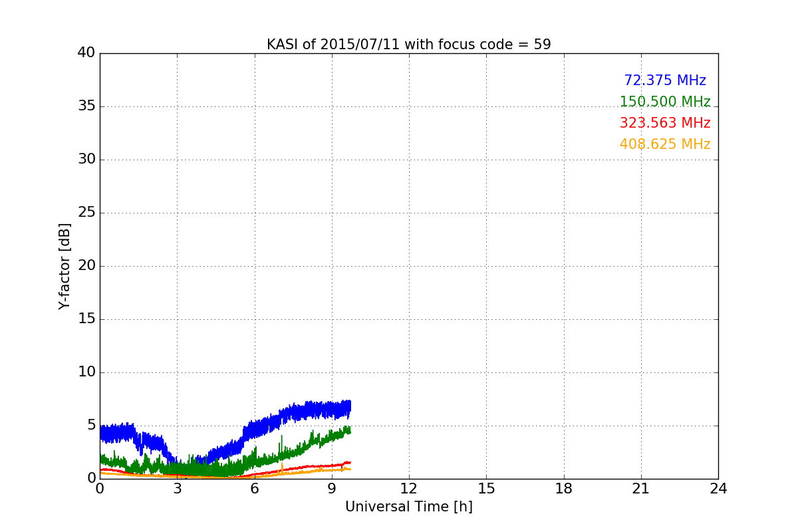Click the y-axis tick label 35

point(86,106)
